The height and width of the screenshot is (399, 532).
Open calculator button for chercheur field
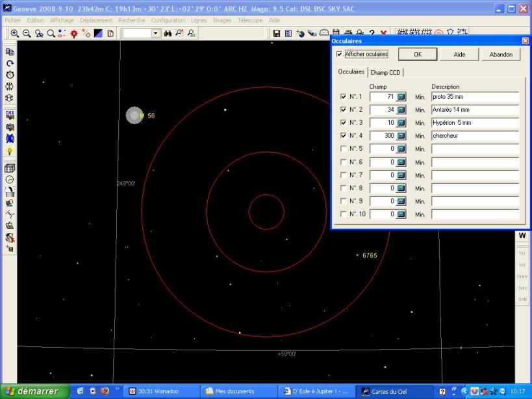pyautogui.click(x=401, y=136)
